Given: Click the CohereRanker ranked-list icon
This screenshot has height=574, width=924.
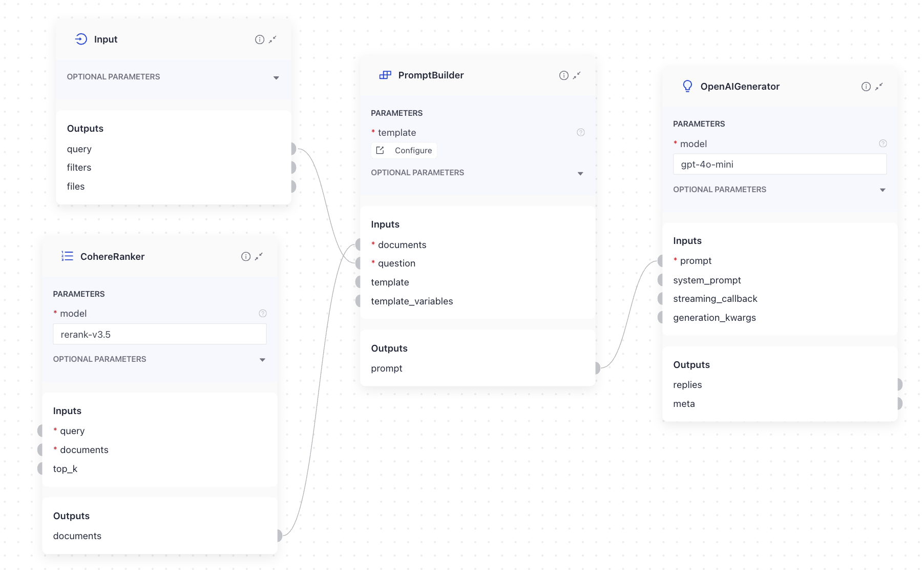Looking at the screenshot, I should pyautogui.click(x=67, y=256).
